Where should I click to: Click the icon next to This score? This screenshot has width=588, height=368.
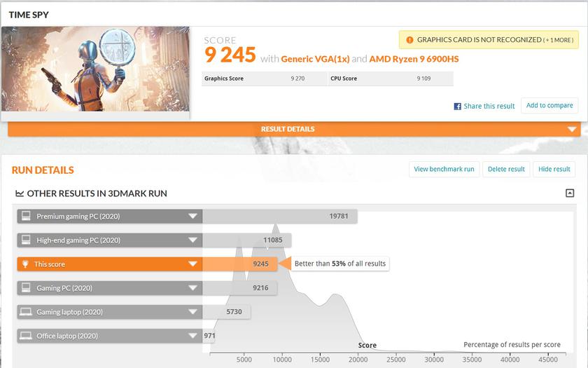coord(26,264)
